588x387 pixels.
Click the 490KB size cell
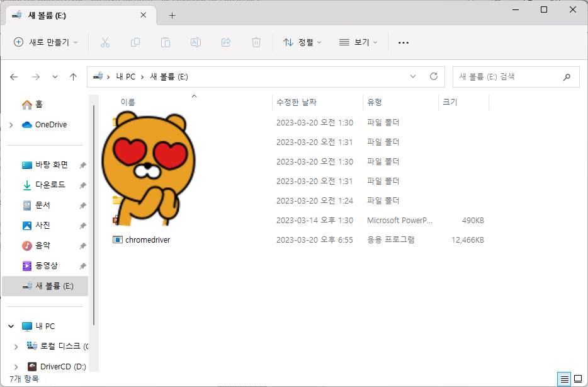click(x=473, y=221)
